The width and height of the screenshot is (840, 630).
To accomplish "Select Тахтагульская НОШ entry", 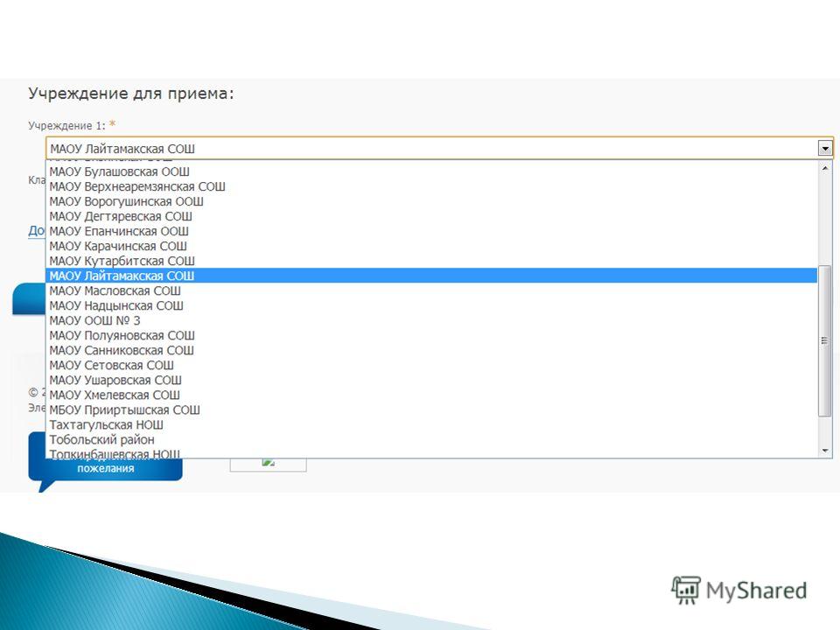I will [x=431, y=425].
